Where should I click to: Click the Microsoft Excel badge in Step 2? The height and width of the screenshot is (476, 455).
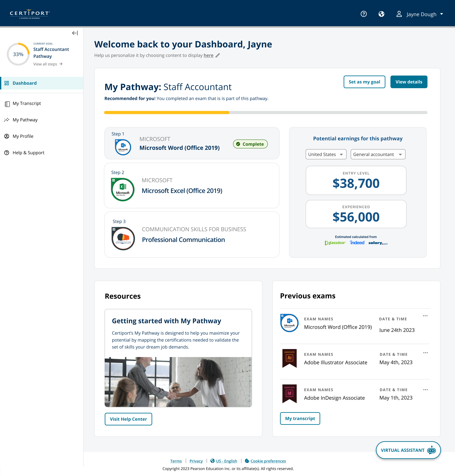pos(123,190)
